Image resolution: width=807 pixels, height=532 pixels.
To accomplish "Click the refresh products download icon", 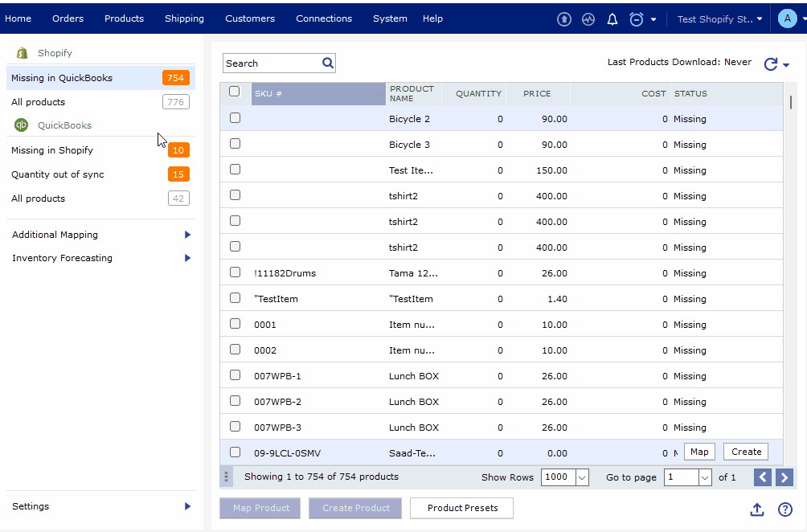I will (x=771, y=64).
